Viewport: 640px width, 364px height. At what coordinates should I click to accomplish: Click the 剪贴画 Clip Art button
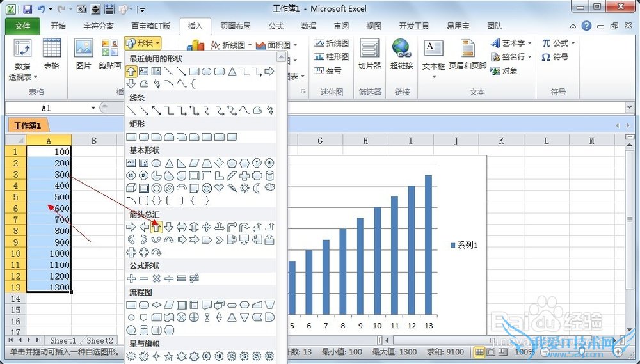[110, 54]
